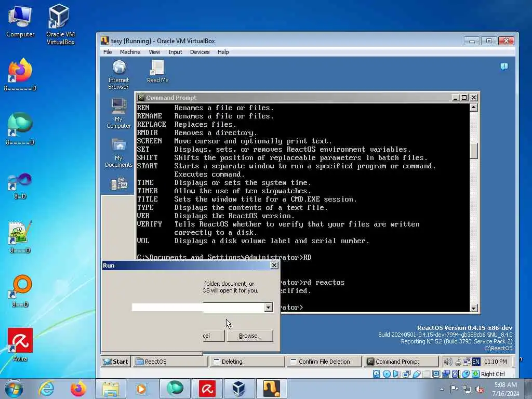Select the Firefox desktop shortcut labeled 8======D
Viewport: 532px width, 399px height.
tap(20, 75)
